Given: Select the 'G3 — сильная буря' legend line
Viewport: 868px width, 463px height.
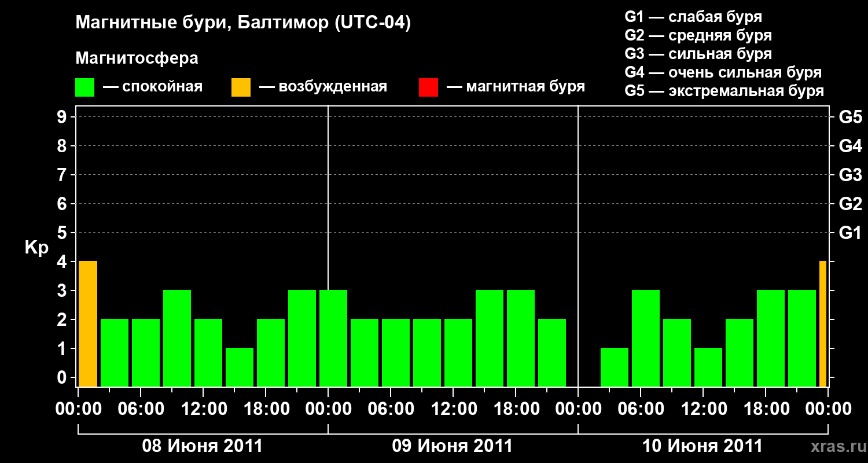Looking at the screenshot, I should click(x=698, y=54).
